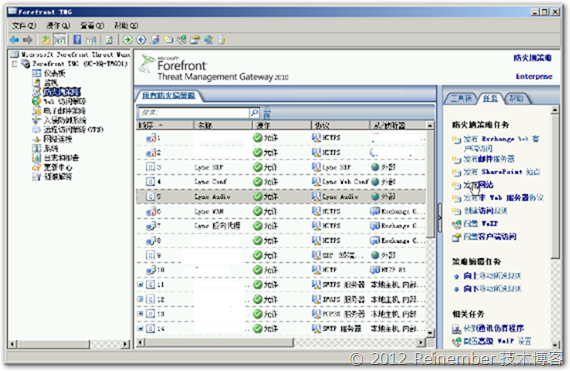
Task: Expand rule group 14 in the policy list
Action: [x=140, y=328]
